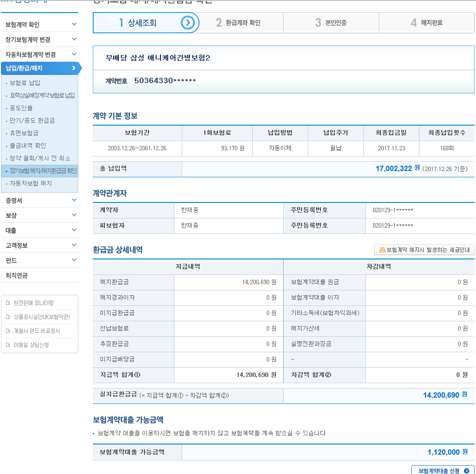
Task: Expand the 자동차보험계약 변경 chevron
Action: (74, 54)
